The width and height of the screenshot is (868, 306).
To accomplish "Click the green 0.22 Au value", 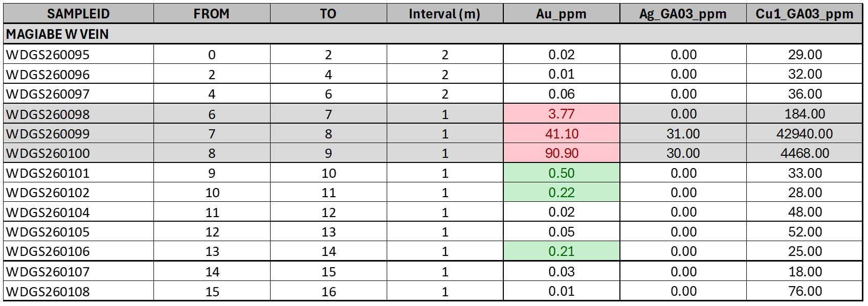I will click(x=561, y=193).
